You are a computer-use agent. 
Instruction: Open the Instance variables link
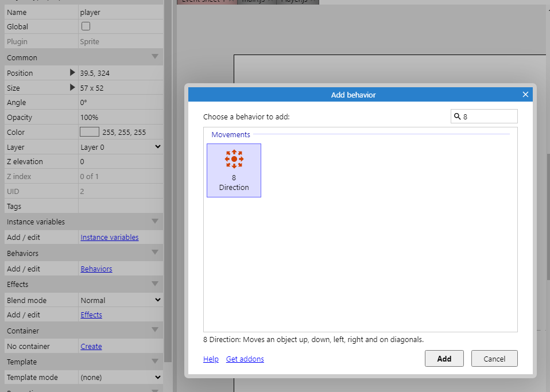pos(109,237)
